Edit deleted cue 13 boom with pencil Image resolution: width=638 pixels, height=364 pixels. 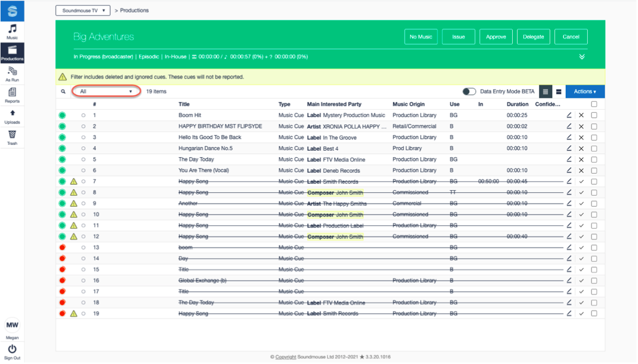pyautogui.click(x=569, y=247)
